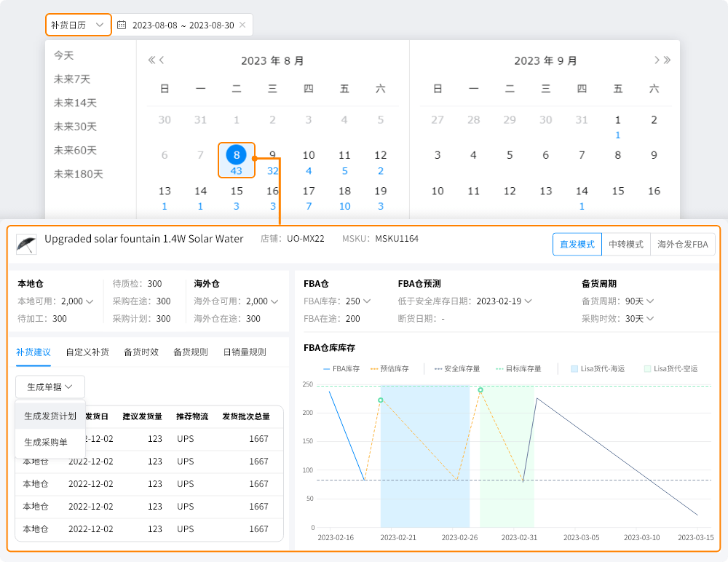Image resolution: width=728 pixels, height=562 pixels.
Task: Pick the 未来14天 shortcut
Action: coord(75,103)
